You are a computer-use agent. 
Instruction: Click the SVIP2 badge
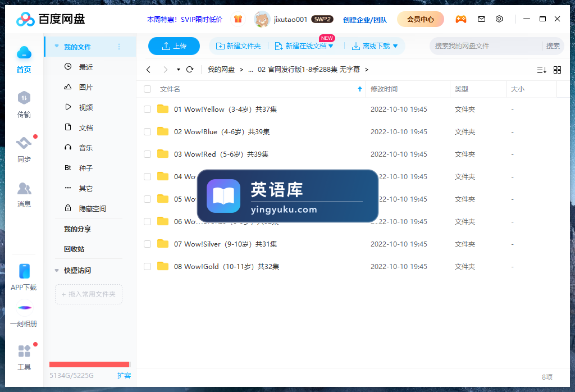click(x=322, y=19)
